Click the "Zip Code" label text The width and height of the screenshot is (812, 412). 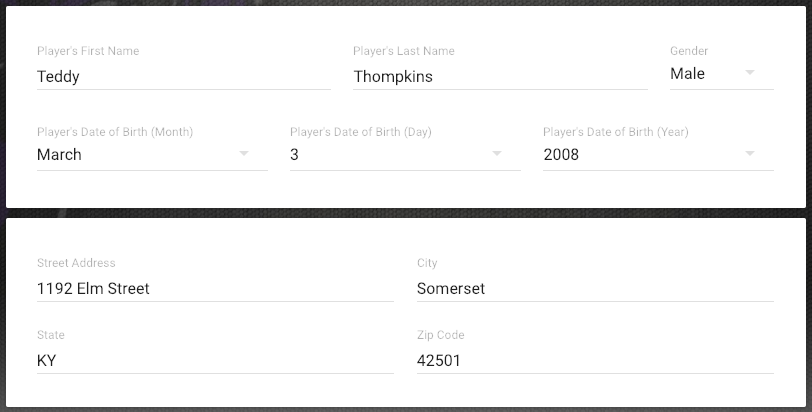click(440, 335)
